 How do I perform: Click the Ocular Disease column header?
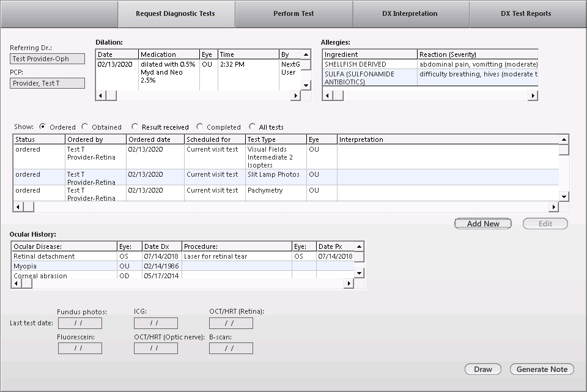click(64, 246)
